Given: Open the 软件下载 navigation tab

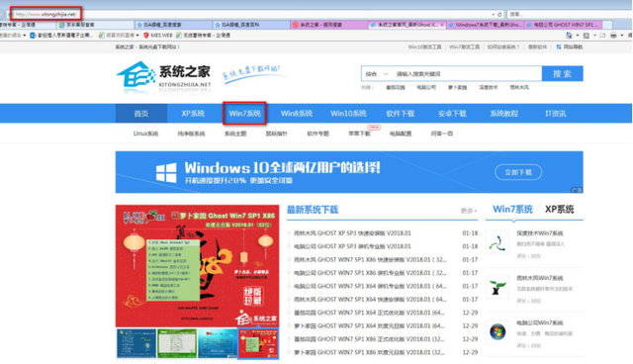Looking at the screenshot, I should point(401,114).
